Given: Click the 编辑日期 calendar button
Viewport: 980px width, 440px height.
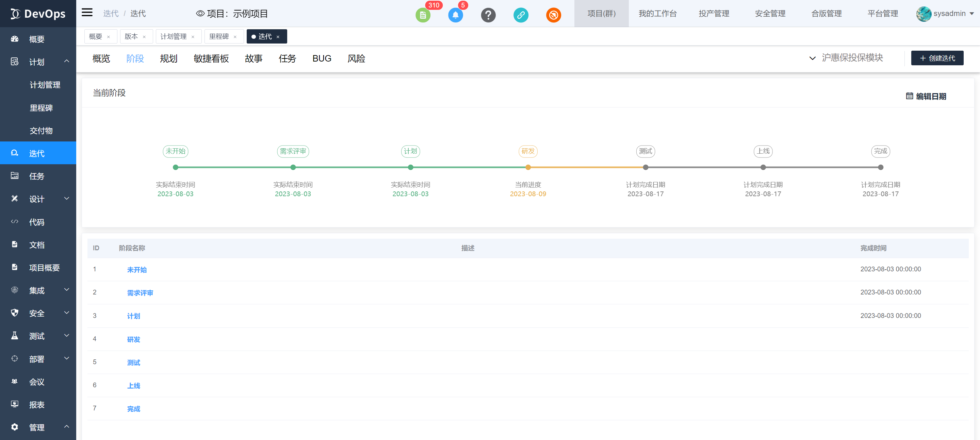Looking at the screenshot, I should point(926,96).
